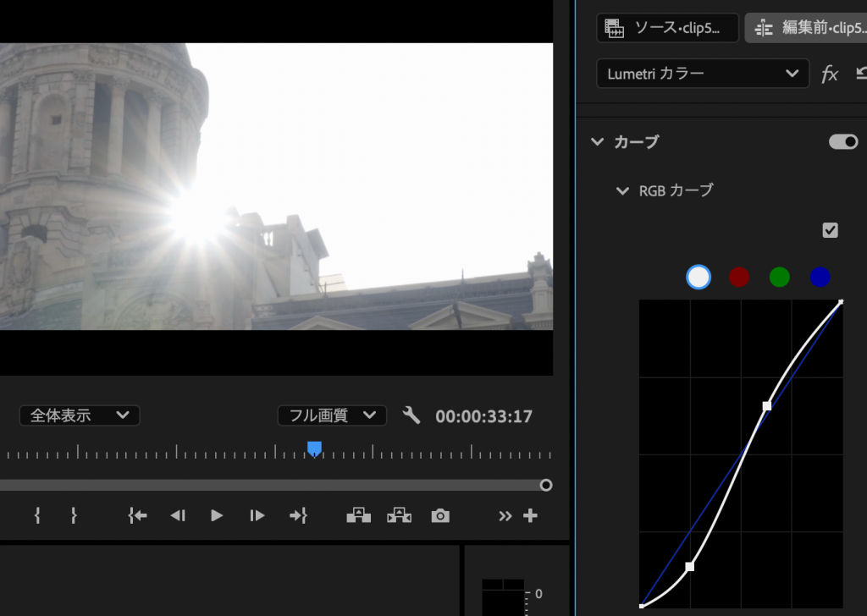Switch to the ソース·clip5 tab

tap(667, 28)
